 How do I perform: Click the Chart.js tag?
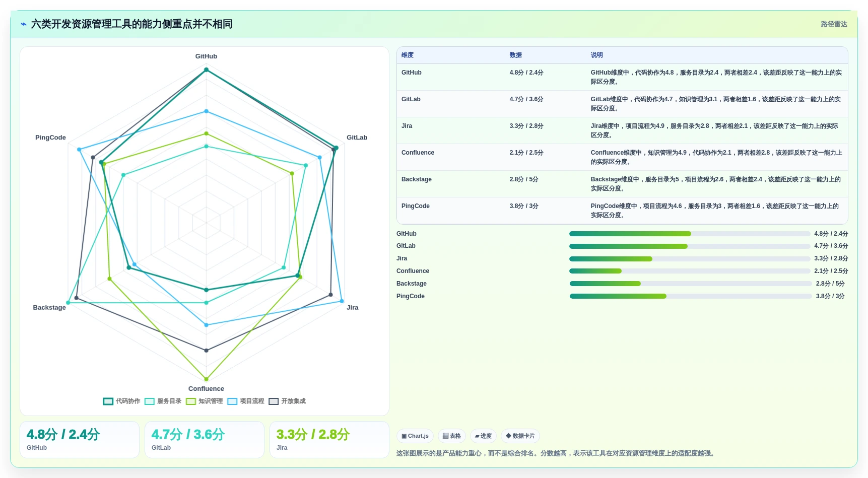coord(415,436)
